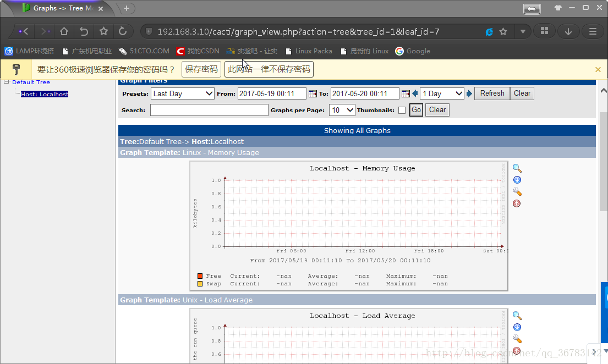This screenshot has height=364, width=608.
Task: Select the Graphs -> Tree Mode tab
Action: [x=62, y=8]
